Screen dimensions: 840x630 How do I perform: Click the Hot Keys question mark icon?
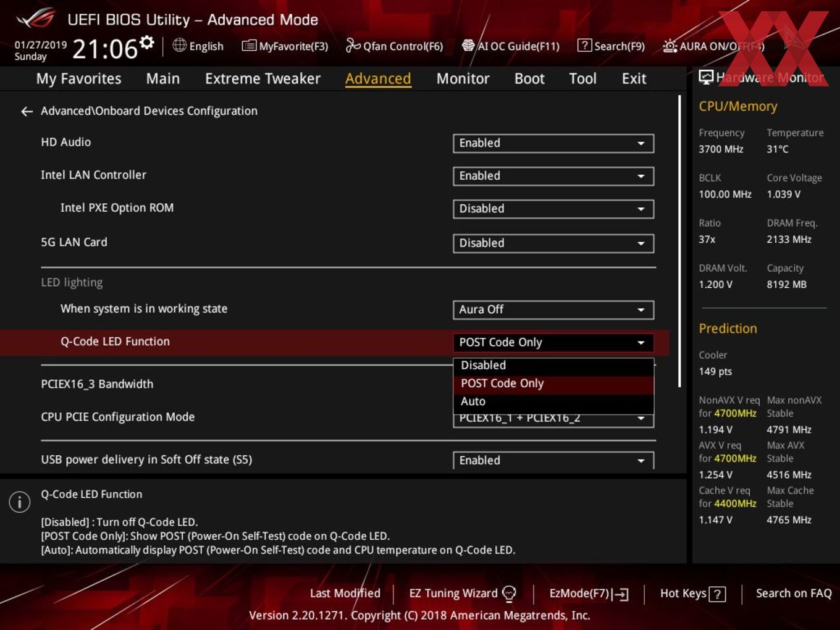pos(717,594)
